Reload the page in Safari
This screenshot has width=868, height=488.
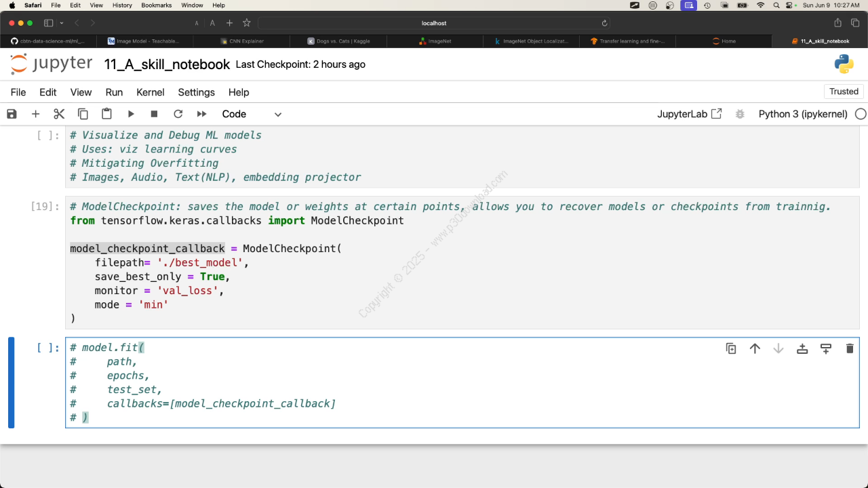pos(604,23)
